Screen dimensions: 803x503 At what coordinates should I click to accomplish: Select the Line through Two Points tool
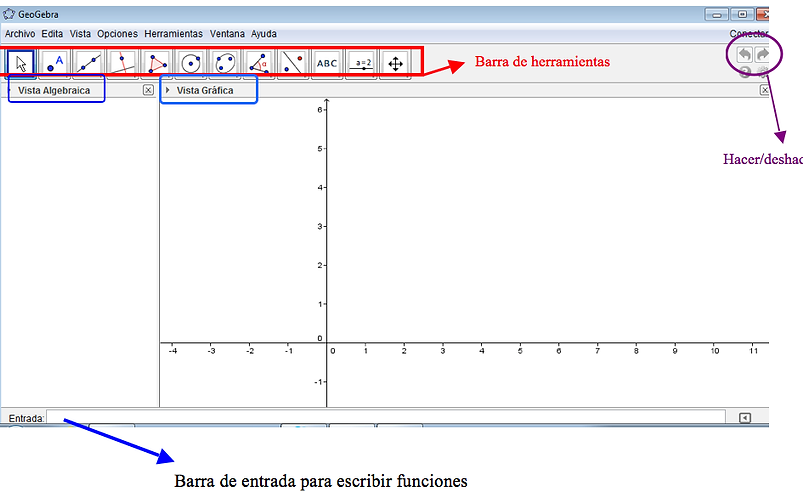[89, 64]
